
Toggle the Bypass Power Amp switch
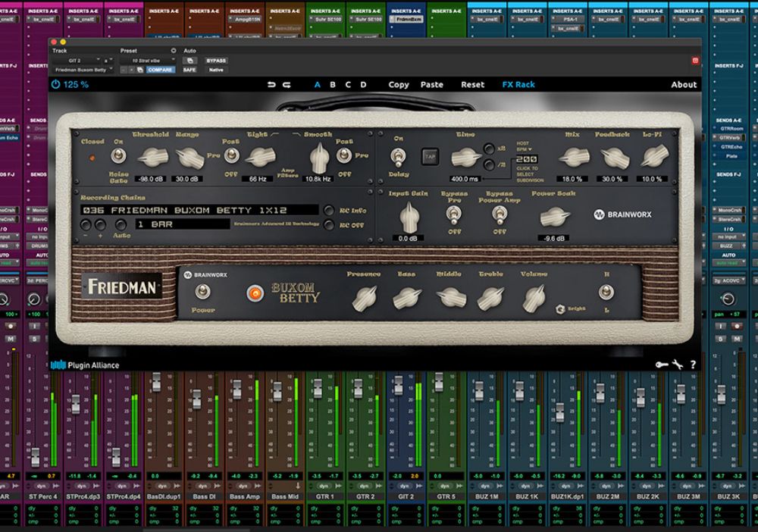point(500,214)
